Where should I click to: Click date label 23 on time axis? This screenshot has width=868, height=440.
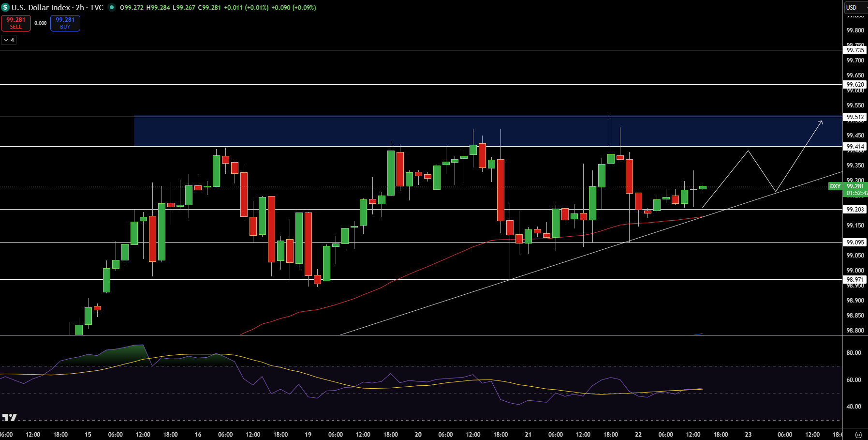748,434
